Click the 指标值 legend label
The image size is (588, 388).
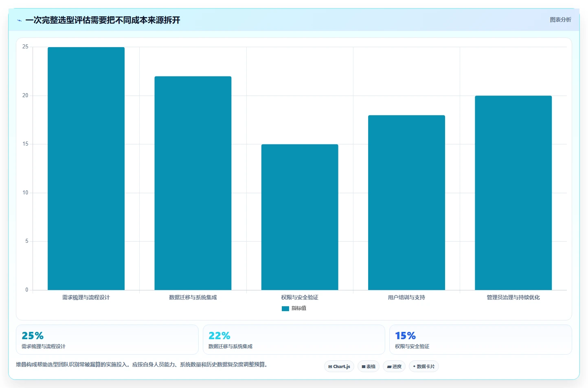(299, 308)
